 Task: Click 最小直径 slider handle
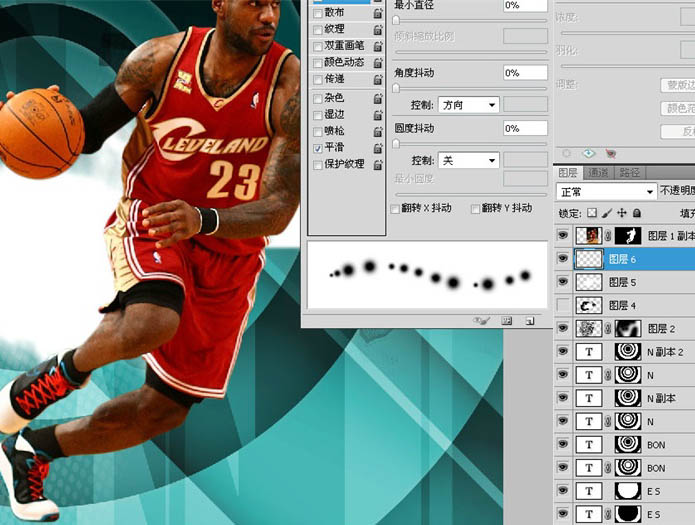point(396,20)
